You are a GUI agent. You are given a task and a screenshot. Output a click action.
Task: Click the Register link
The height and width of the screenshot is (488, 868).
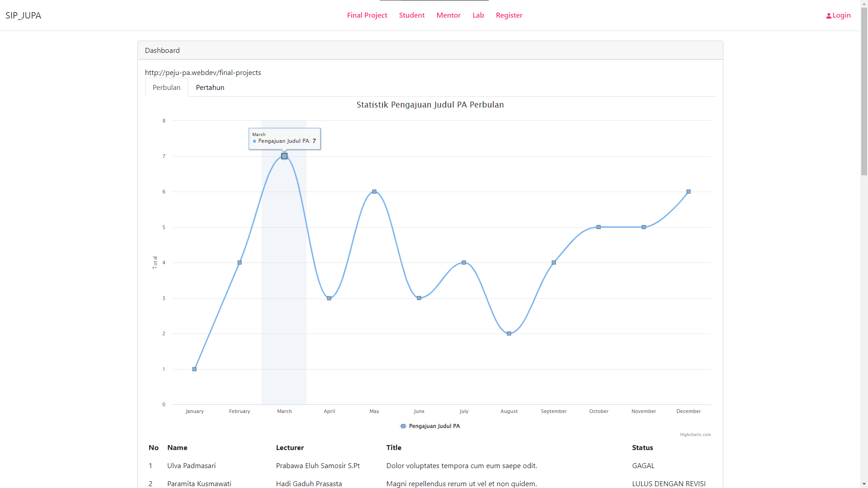[x=509, y=15]
